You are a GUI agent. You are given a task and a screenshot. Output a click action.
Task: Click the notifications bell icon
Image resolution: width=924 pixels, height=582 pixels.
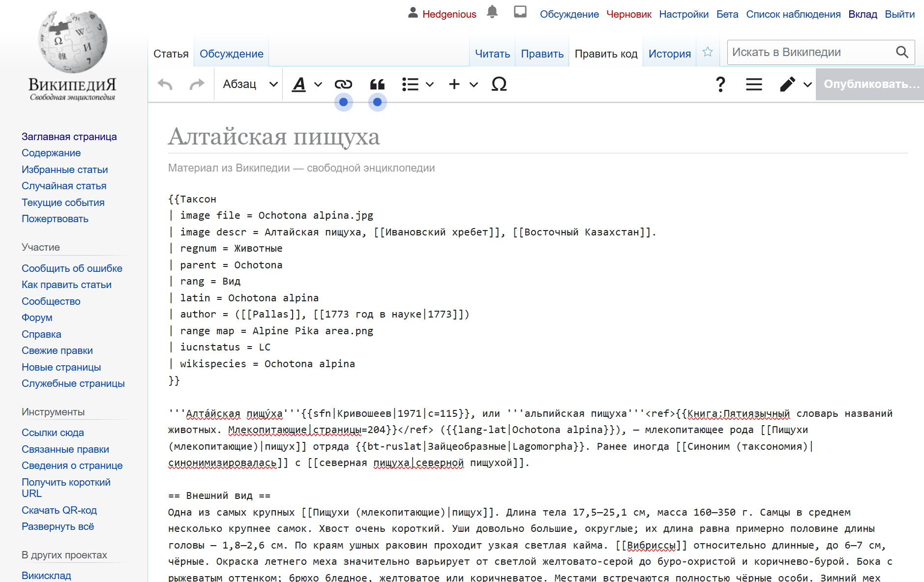pos(492,12)
